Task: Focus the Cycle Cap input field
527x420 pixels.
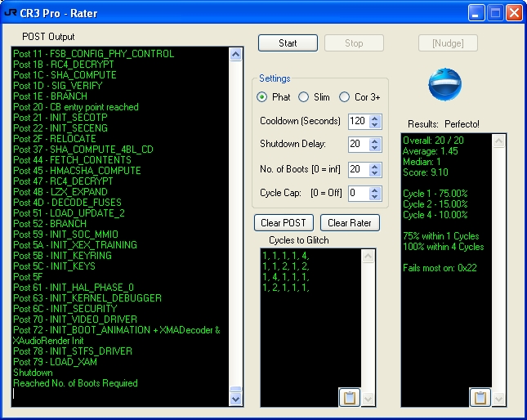Action: tap(359, 193)
